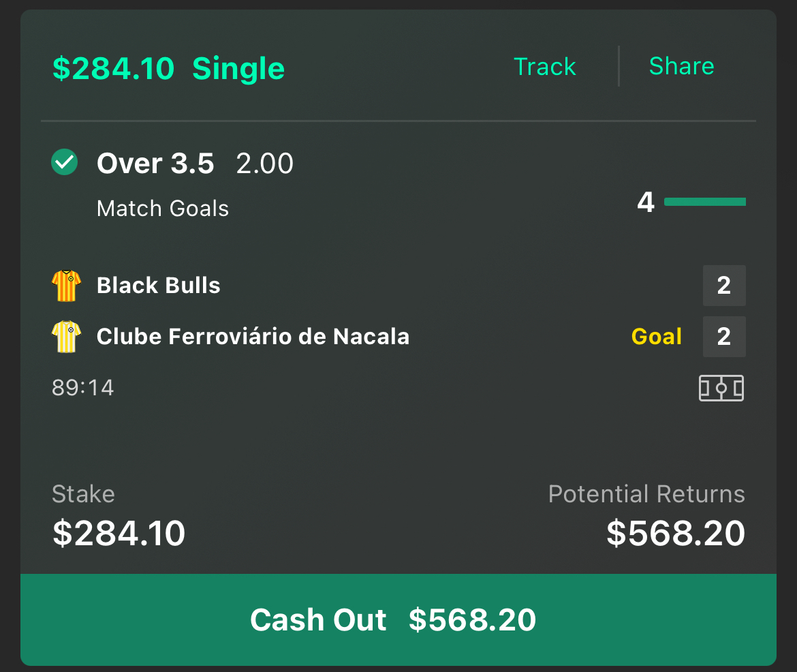This screenshot has height=672, width=797.
Task: Click the 2.00 odds value
Action: 265,164
